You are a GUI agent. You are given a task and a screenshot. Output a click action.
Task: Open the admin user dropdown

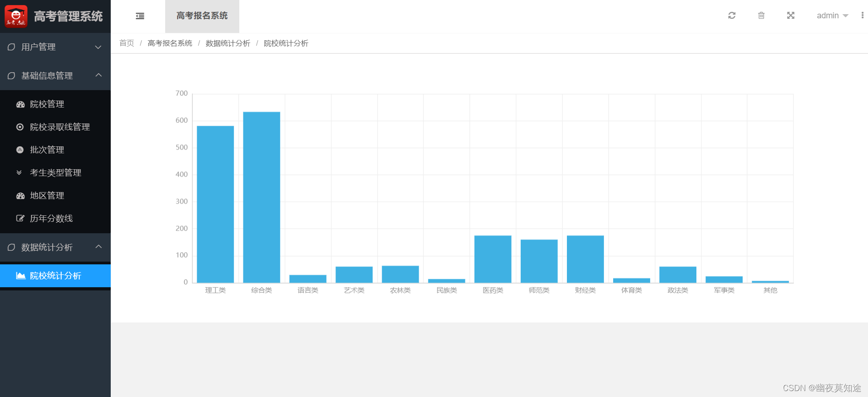pos(832,16)
